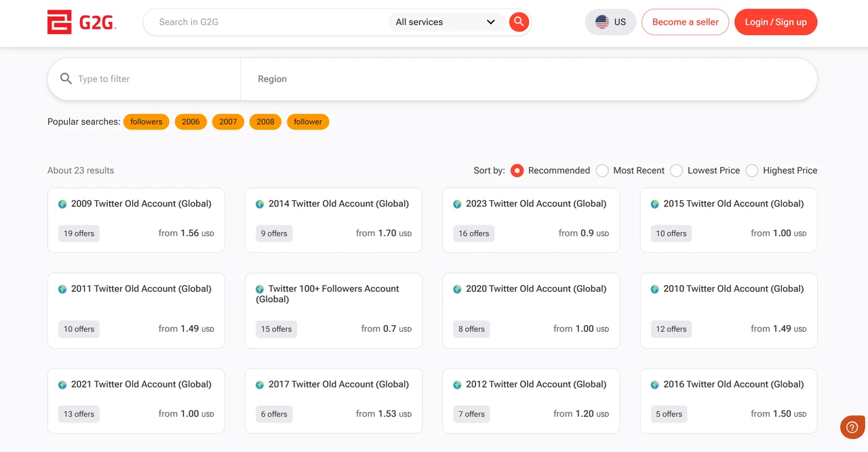Open the help question mark icon

[852, 427]
